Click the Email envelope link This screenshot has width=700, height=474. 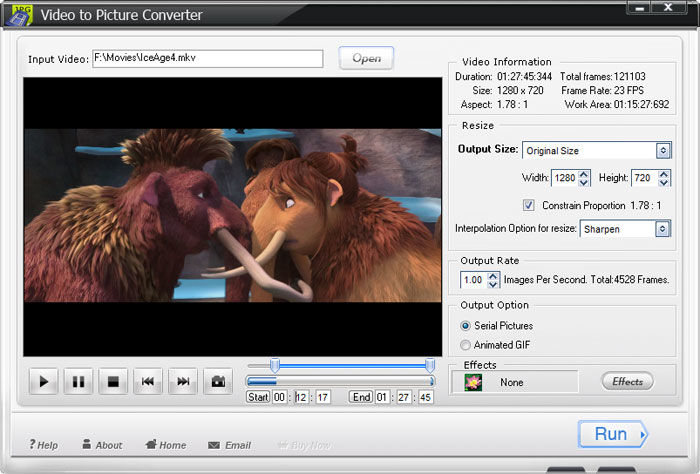point(229,445)
